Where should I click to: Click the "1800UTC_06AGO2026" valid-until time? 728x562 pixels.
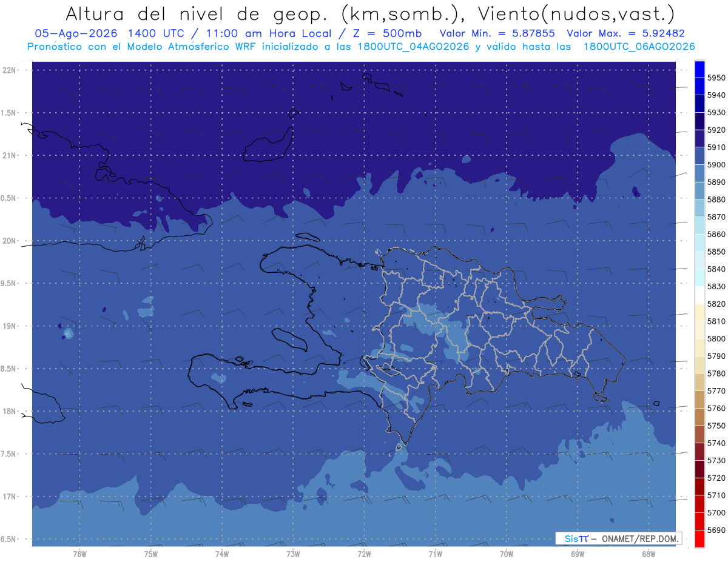pyautogui.click(x=639, y=47)
